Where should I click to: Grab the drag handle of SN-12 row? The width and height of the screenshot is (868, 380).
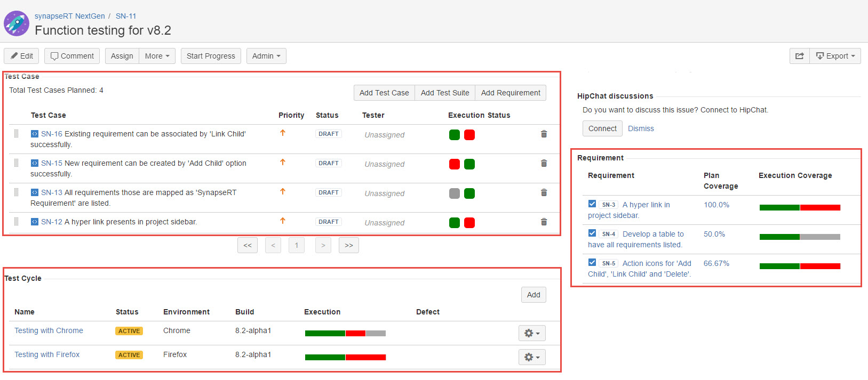[x=17, y=222]
